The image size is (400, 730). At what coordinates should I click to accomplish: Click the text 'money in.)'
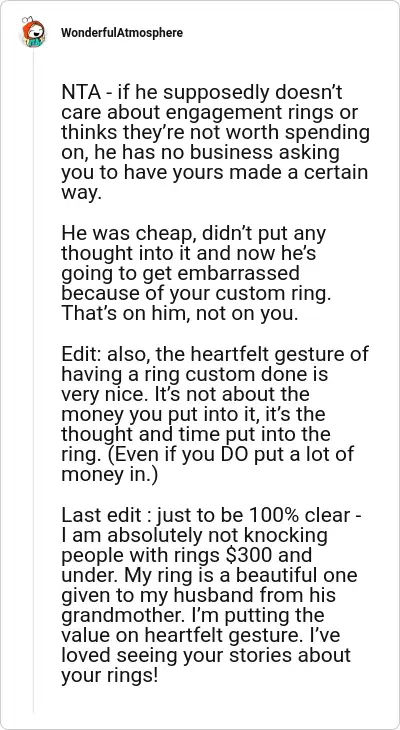109,474
